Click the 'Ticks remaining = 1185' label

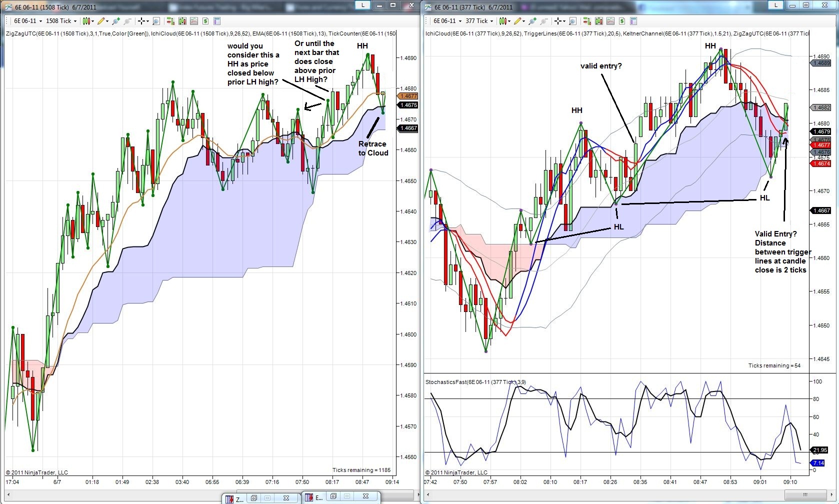(361, 470)
